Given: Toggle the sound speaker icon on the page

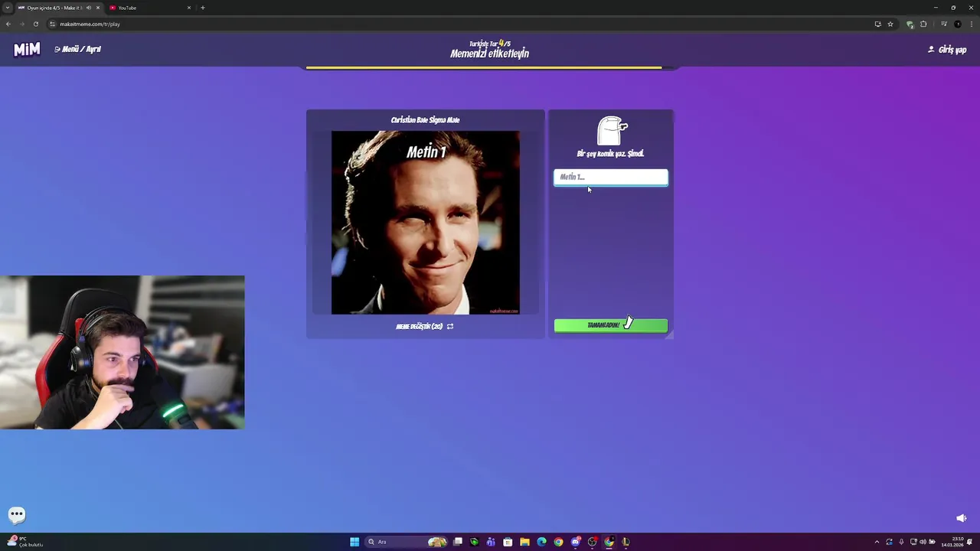Looking at the screenshot, I should click(x=962, y=518).
